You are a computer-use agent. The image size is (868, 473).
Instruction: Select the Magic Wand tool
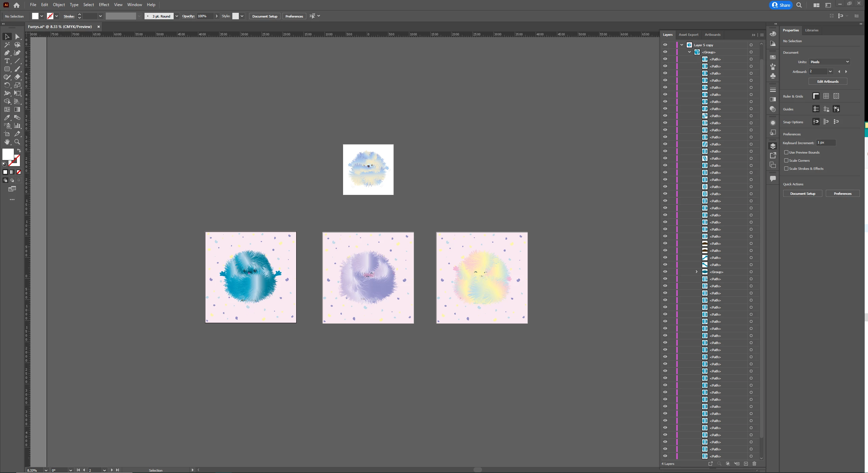pyautogui.click(x=7, y=45)
